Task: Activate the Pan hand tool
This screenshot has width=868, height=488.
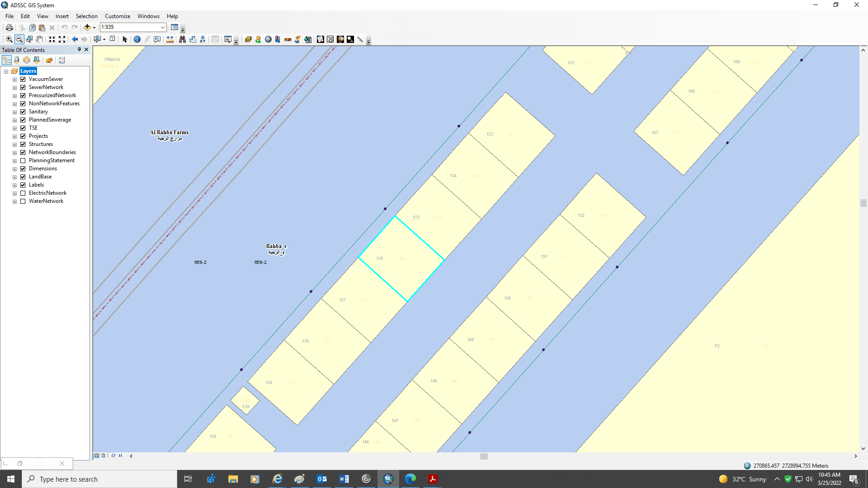Action: tap(40, 39)
